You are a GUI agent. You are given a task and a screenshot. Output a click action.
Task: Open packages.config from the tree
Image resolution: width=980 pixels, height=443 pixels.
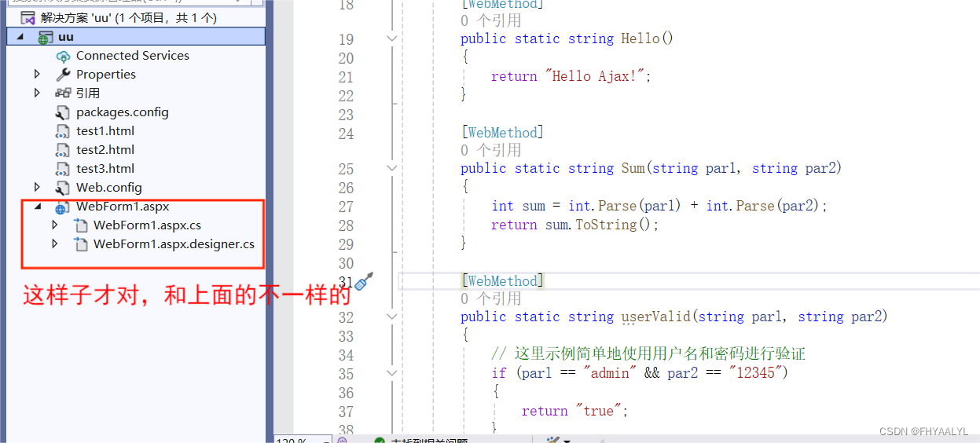[123, 112]
